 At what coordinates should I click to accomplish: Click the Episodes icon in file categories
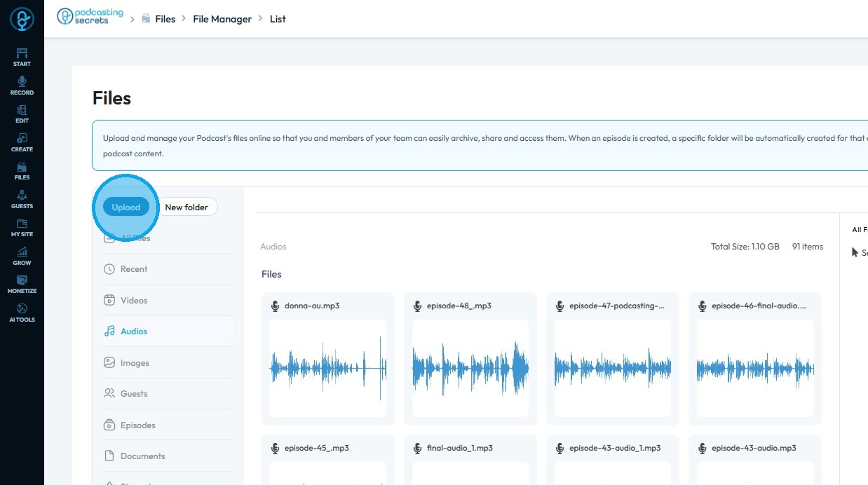(x=109, y=425)
